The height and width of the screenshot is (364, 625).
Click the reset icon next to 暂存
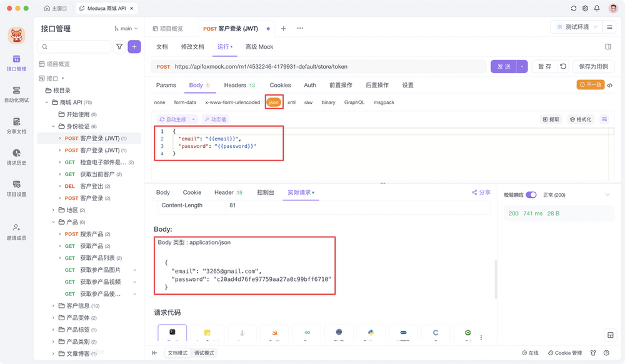coord(563,67)
